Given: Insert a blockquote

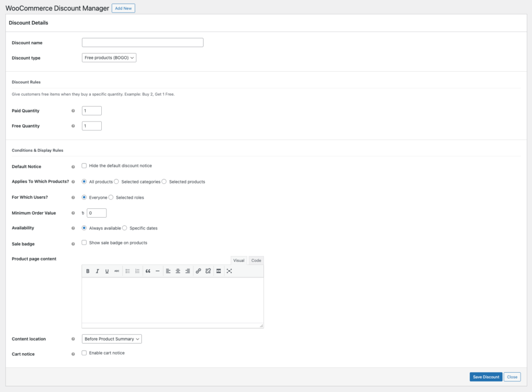Looking at the screenshot, I should 148,271.
